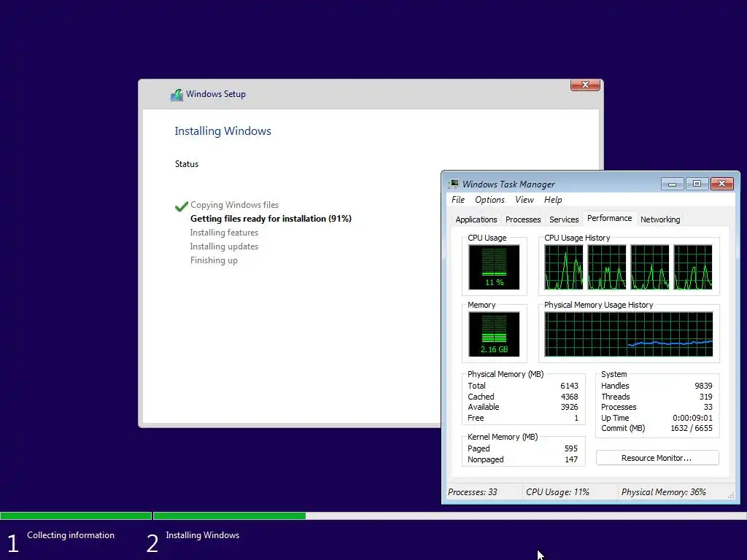This screenshot has width=747, height=560.
Task: Click the resize grip in Task Manager's corner
Action: click(x=731, y=495)
